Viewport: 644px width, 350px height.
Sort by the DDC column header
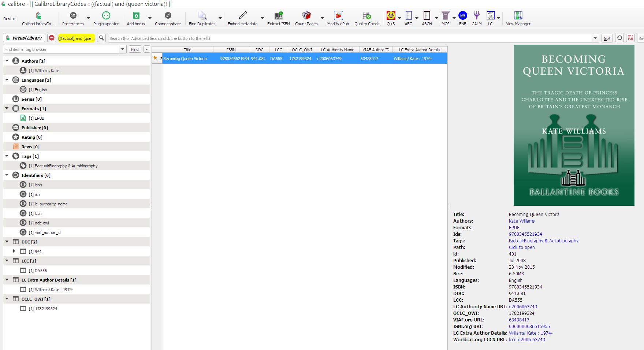(260, 49)
